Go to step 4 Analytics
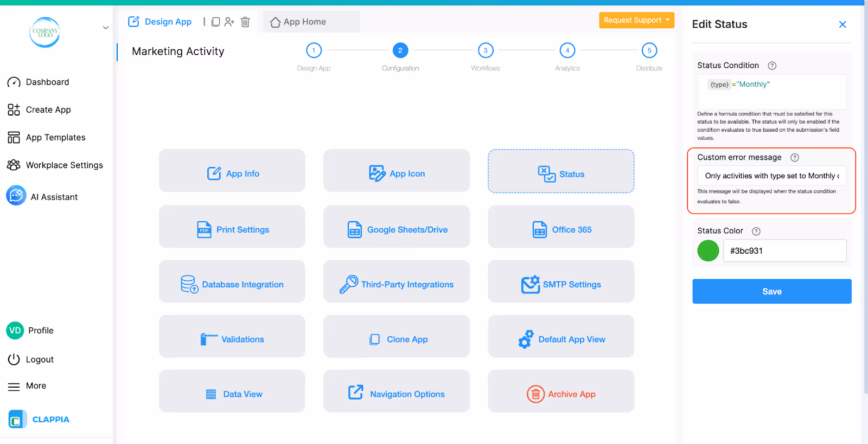 pyautogui.click(x=567, y=50)
